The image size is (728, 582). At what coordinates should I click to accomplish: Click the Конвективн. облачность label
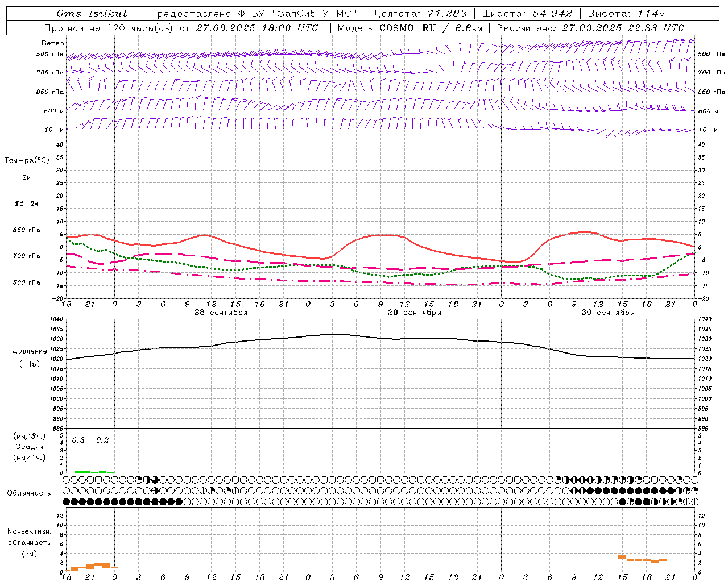[29, 537]
